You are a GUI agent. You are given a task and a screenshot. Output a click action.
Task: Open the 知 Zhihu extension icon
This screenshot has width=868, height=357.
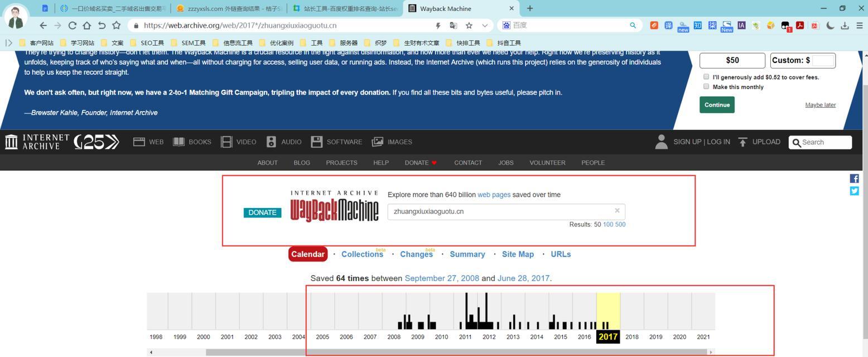[x=698, y=25]
